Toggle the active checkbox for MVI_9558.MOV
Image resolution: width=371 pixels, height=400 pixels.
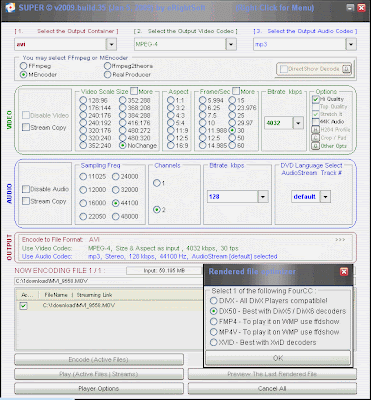[23, 306]
